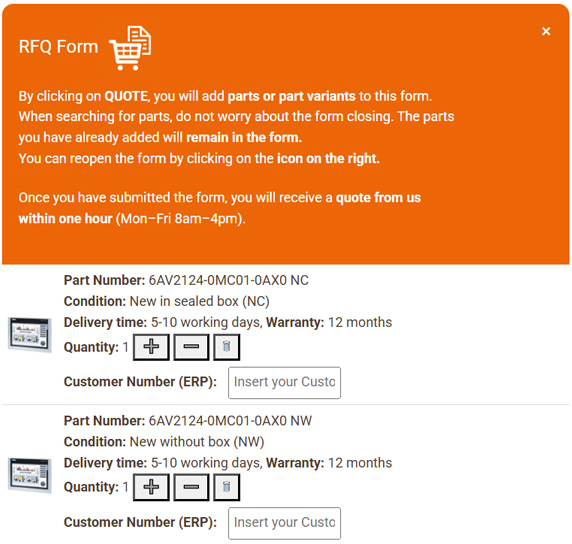Open the product thumbnail of the NC part

[x=30, y=335]
